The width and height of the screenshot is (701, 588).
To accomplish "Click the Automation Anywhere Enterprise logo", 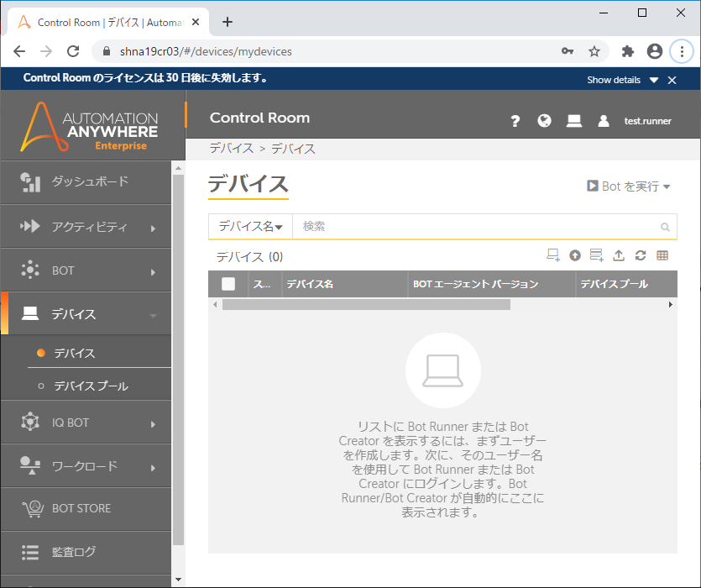I will click(x=89, y=126).
